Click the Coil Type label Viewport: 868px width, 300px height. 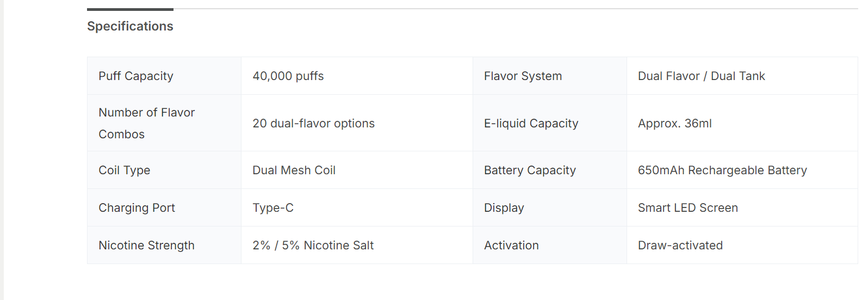pyautogui.click(x=124, y=170)
